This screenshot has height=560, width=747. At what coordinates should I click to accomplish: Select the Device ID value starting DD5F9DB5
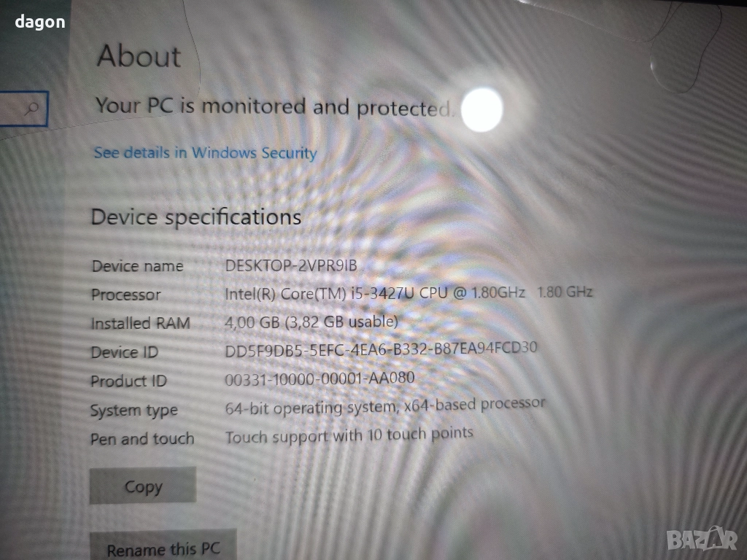[381, 349]
